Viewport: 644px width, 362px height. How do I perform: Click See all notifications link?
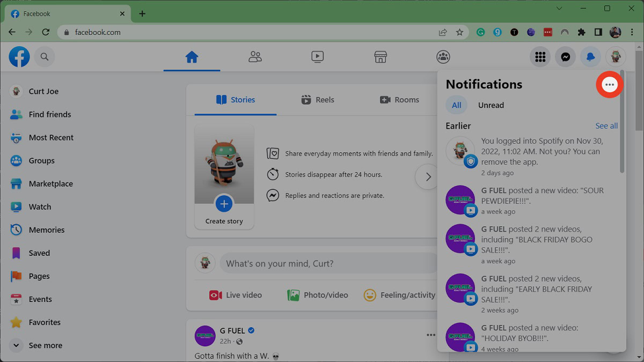tap(606, 126)
